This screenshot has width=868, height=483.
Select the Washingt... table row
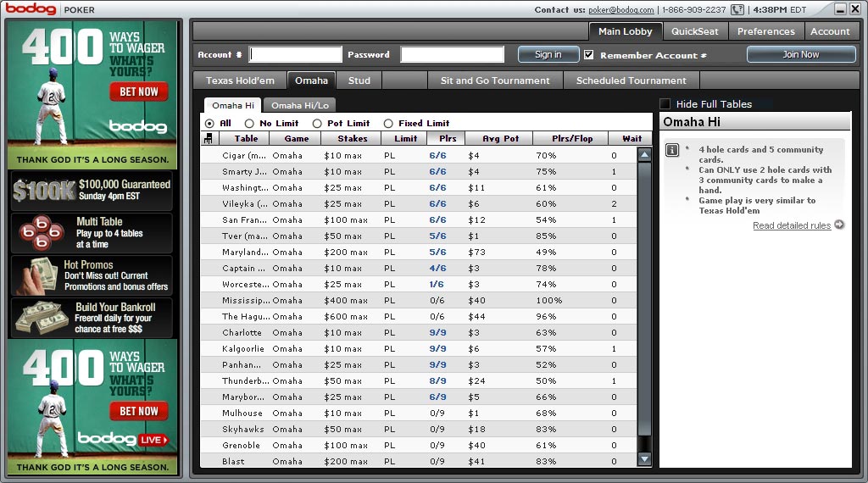coord(419,187)
